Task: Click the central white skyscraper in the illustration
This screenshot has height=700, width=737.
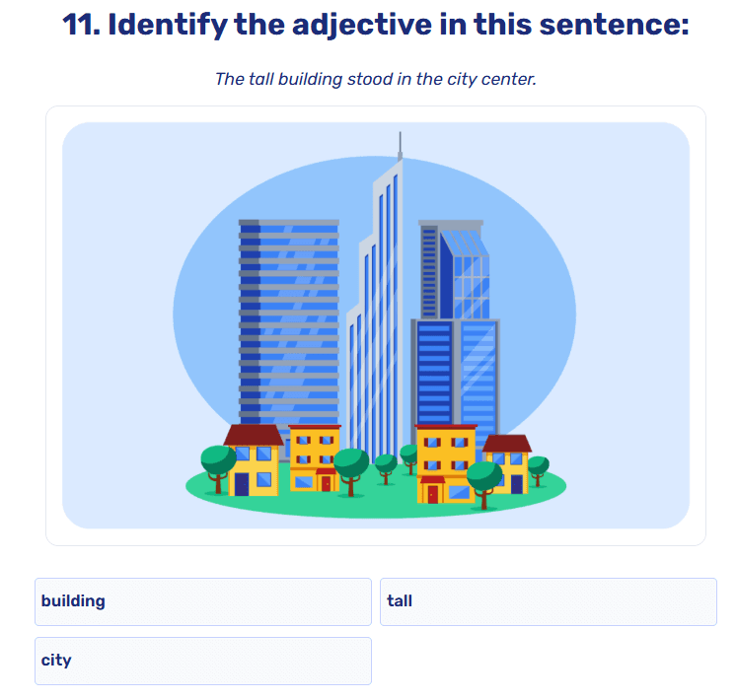Action: coord(380,296)
